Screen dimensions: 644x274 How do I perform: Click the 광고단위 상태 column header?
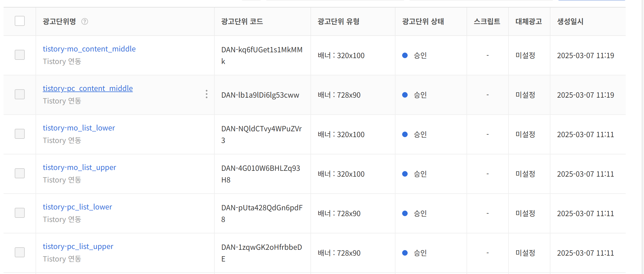(422, 21)
